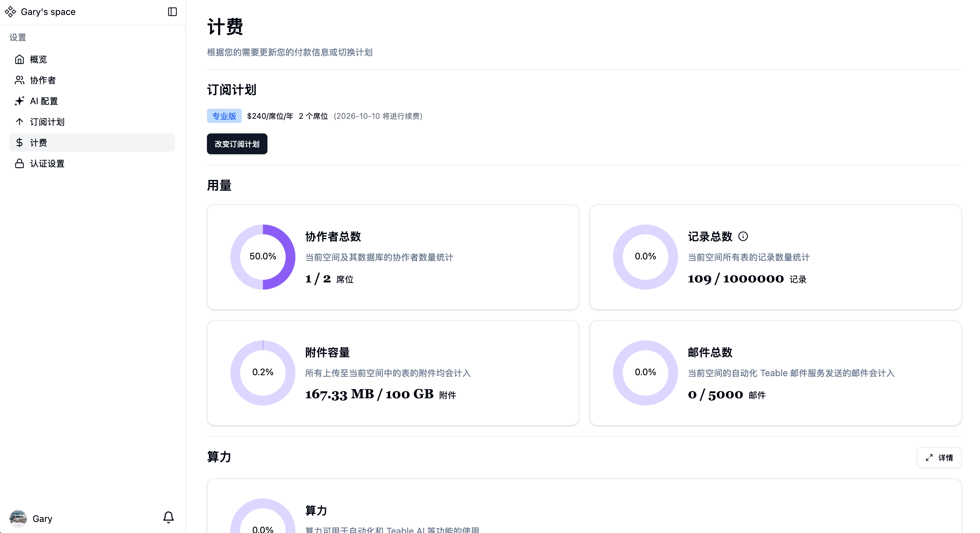The height and width of the screenshot is (533, 980).
Task: Go to the AI 配置 settings page
Action: [44, 101]
